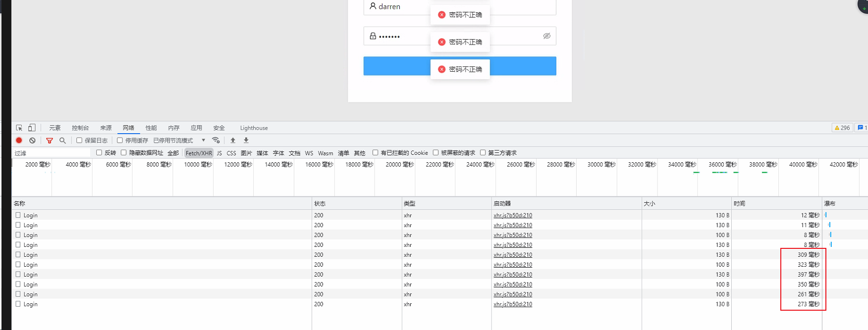Sort by the 名称 column header
This screenshot has height=330, width=868.
coord(162,203)
